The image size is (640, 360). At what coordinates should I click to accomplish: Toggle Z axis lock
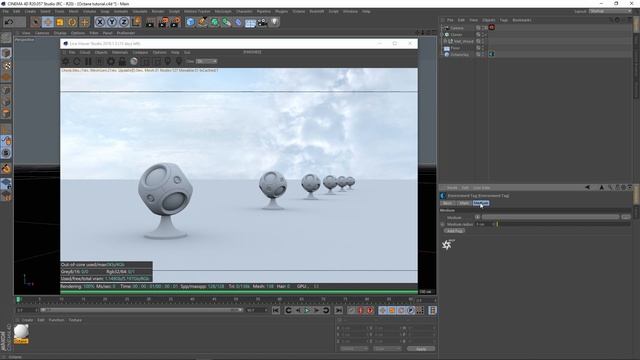coord(124,22)
